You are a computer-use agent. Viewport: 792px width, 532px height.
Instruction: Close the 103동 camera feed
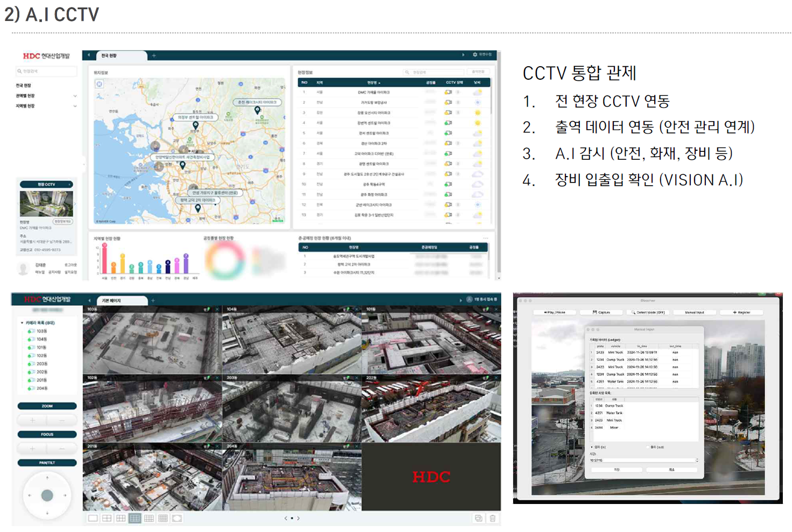(x=218, y=310)
